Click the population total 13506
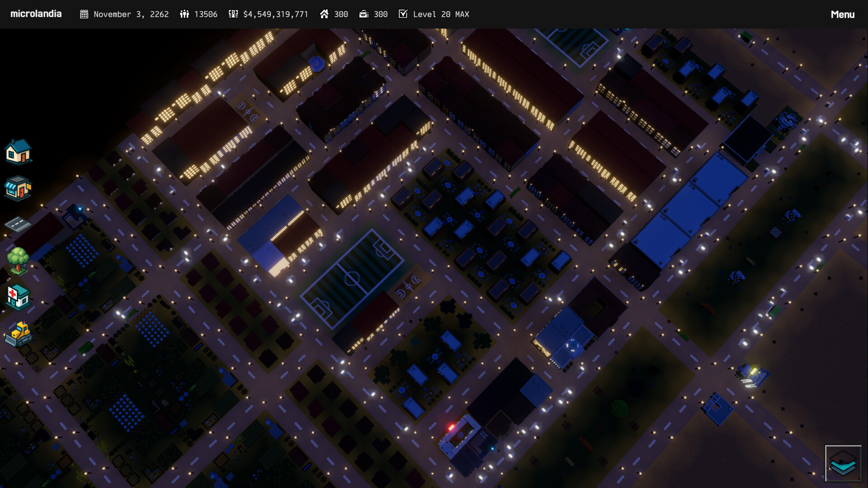The image size is (868, 488). [x=206, y=14]
